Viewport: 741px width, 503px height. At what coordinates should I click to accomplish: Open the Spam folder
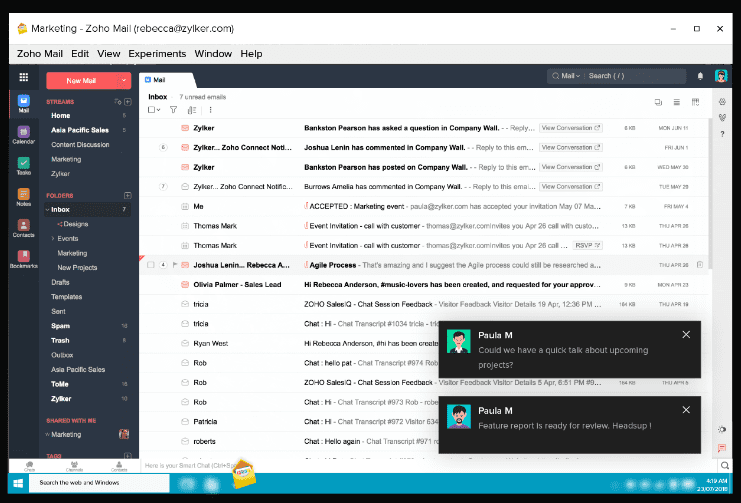coord(60,326)
